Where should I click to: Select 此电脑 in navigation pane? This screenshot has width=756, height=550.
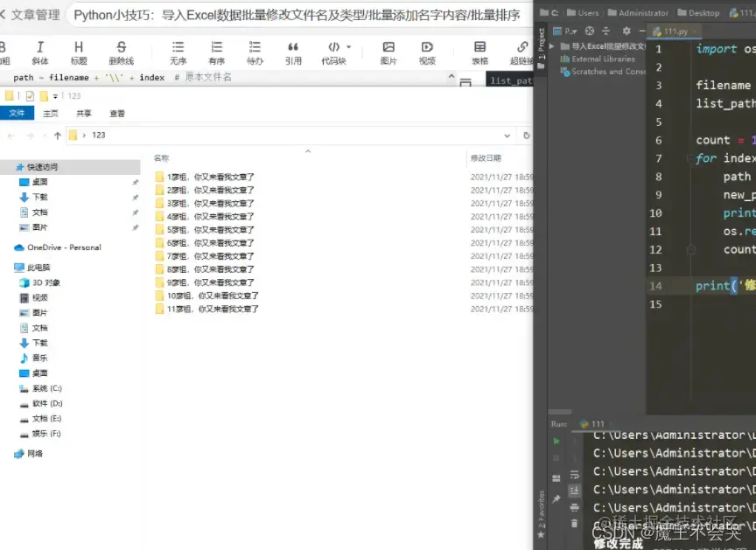(x=38, y=268)
